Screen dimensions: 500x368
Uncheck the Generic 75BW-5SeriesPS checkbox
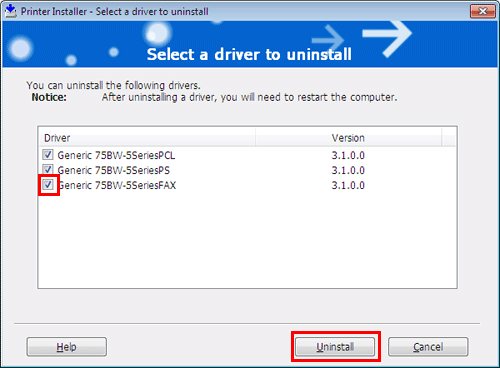click(48, 170)
